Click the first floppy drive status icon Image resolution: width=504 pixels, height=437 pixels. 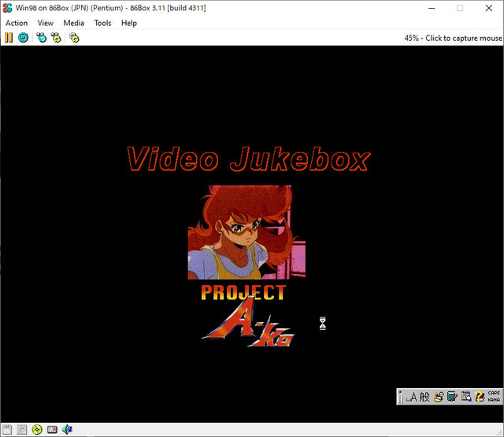7,430
